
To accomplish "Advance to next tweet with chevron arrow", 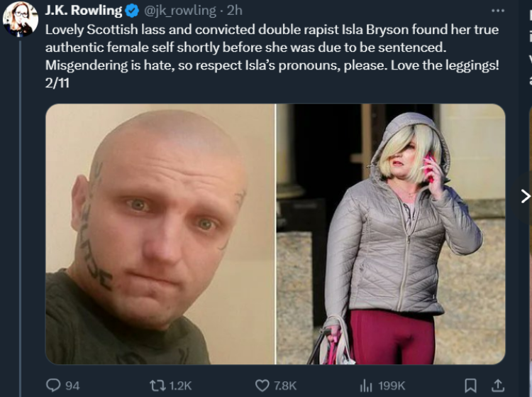I will point(525,196).
